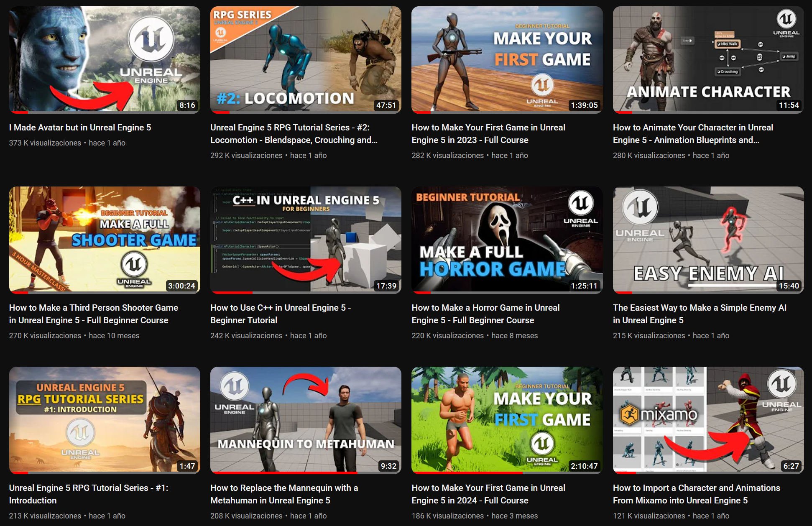Open the Avatar in Unreal Engine 5 thumbnail
812x526 pixels.
click(x=105, y=59)
